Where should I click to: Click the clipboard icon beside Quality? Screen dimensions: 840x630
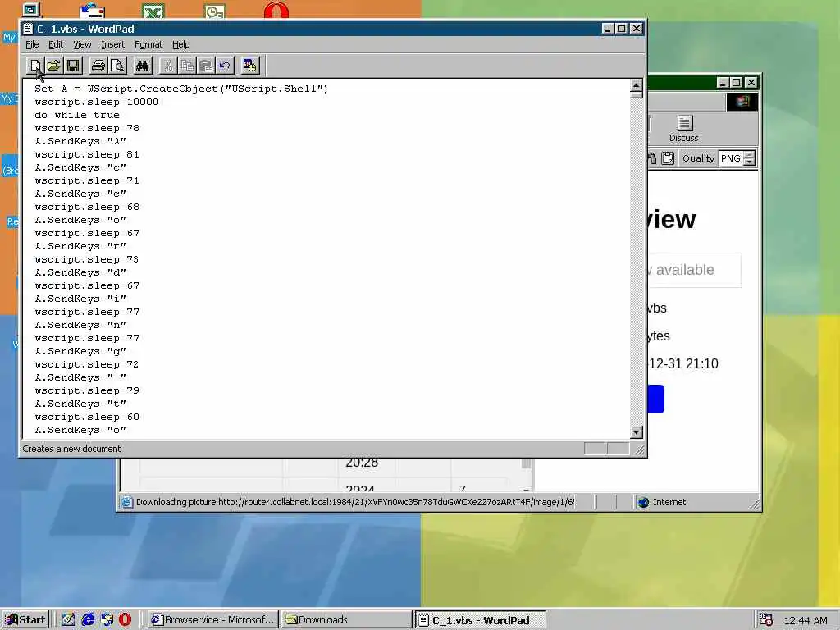pos(668,158)
